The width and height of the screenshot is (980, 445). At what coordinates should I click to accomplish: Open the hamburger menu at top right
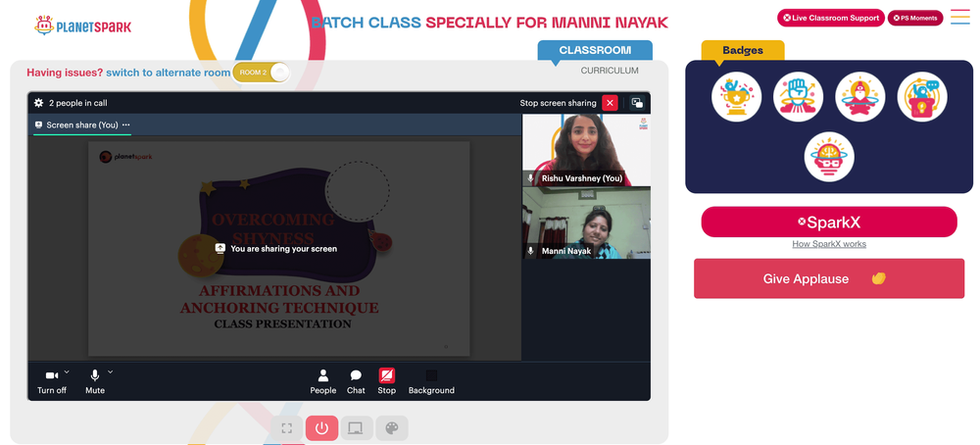[x=960, y=17]
